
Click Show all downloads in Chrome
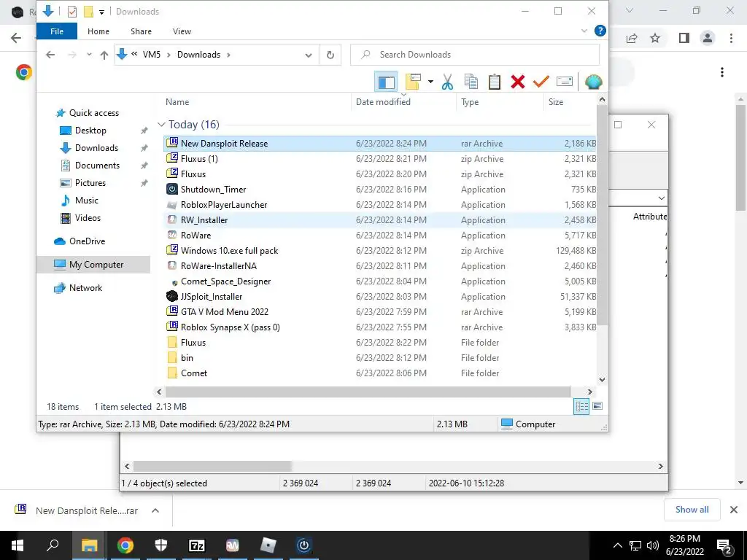692,510
